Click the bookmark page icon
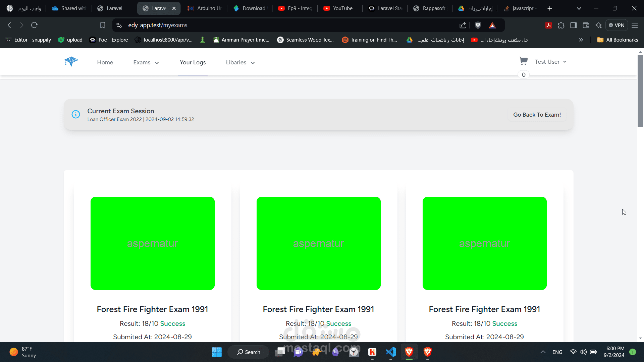This screenshot has width=644, height=362. pos(103,25)
